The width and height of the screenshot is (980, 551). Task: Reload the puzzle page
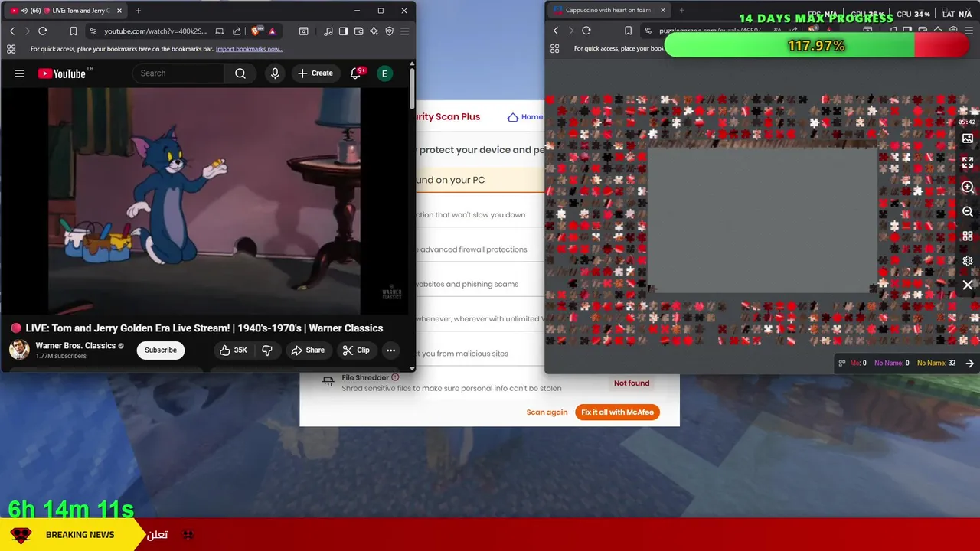tap(586, 31)
